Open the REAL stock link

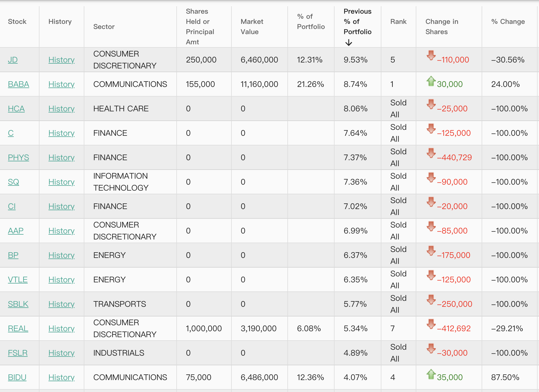[18, 328]
